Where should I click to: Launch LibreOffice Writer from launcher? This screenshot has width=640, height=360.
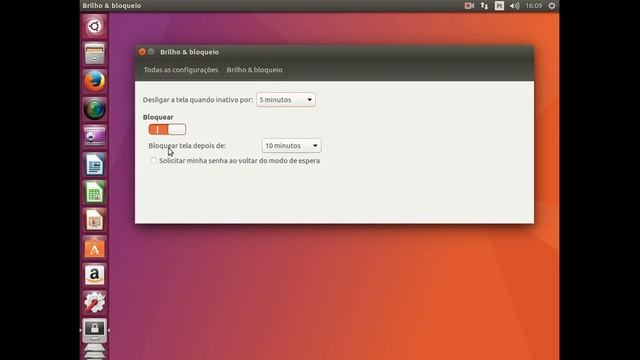pyautogui.click(x=94, y=164)
